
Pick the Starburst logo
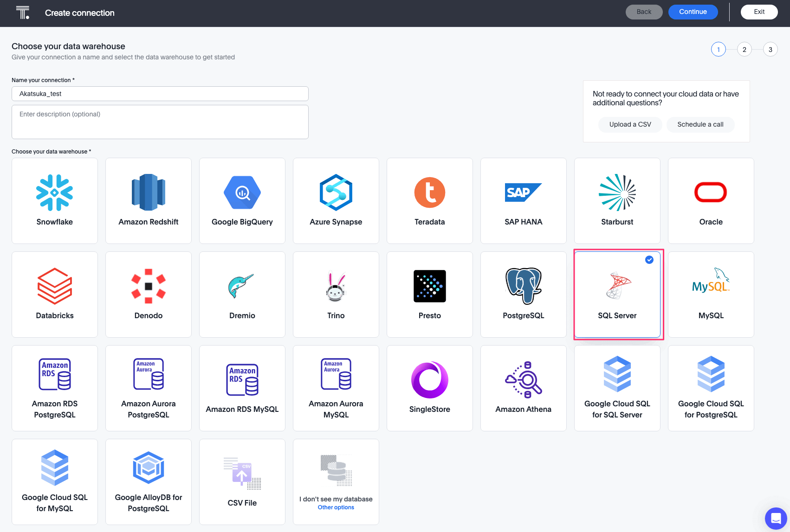(x=617, y=192)
